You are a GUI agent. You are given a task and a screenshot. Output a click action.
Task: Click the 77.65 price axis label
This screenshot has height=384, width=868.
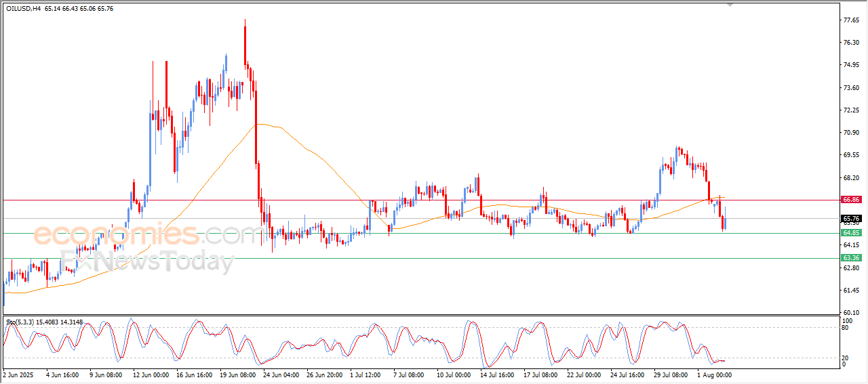851,20
